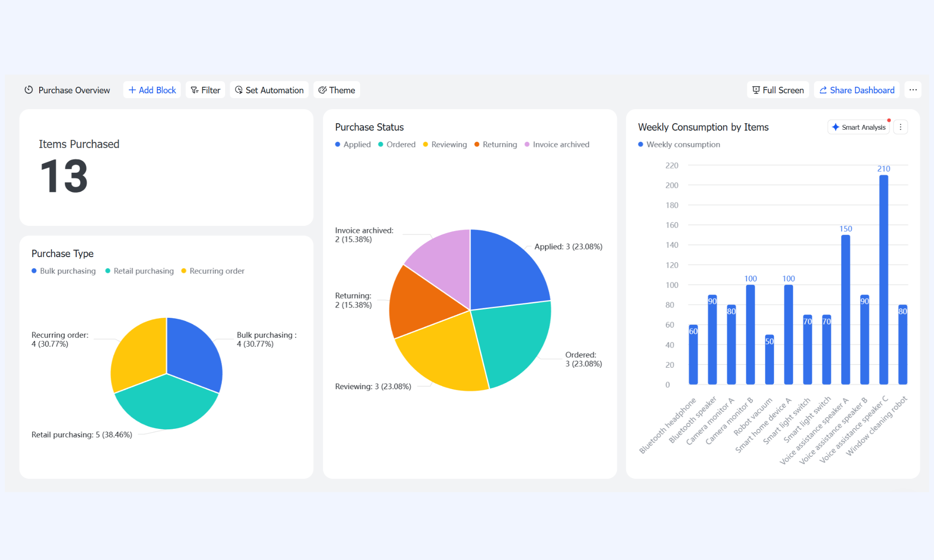Toggle Bulk purchasing legend series
The image size is (934, 560).
coord(64,271)
